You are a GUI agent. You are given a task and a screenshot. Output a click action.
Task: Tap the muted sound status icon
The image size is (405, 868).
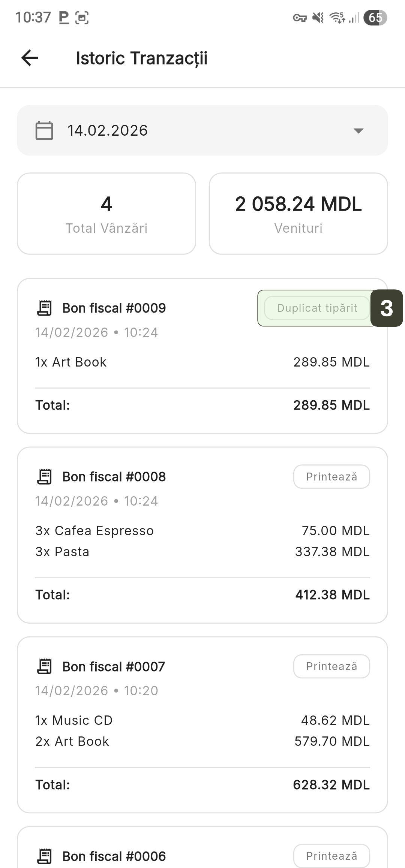[318, 18]
